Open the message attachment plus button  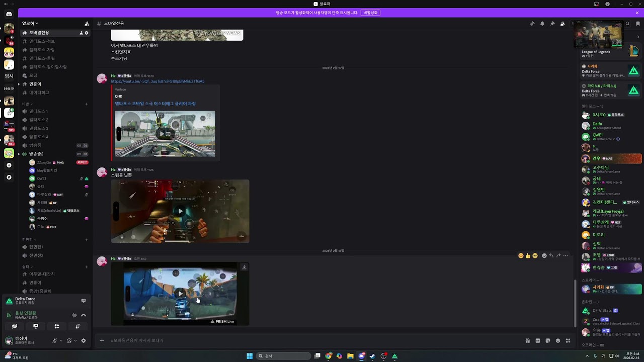102,340
